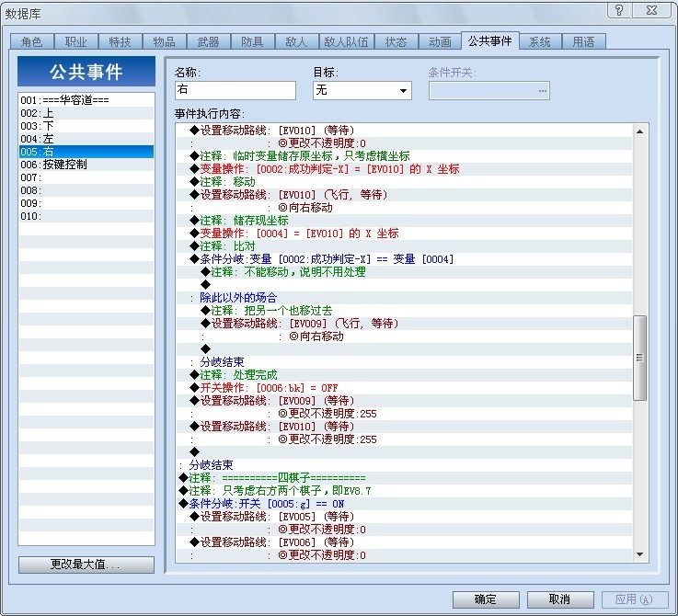Open the 特技 tab
This screenshot has width=678, height=616.
click(x=121, y=42)
